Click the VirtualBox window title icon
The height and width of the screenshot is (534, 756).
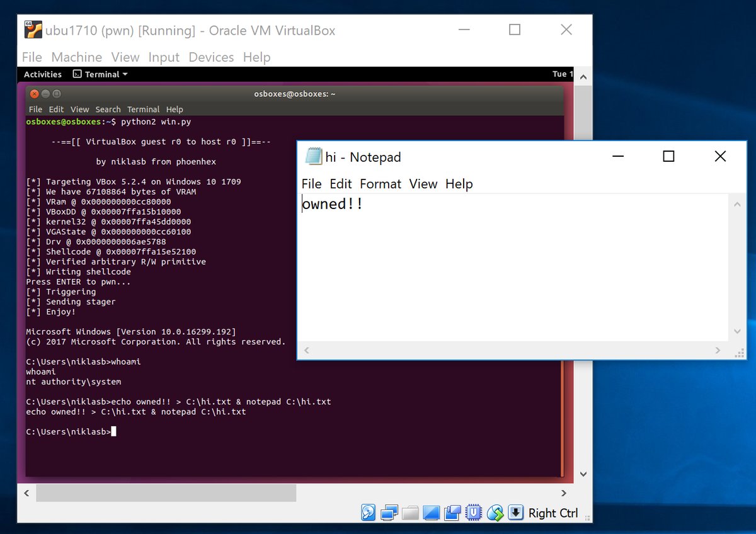click(33, 30)
